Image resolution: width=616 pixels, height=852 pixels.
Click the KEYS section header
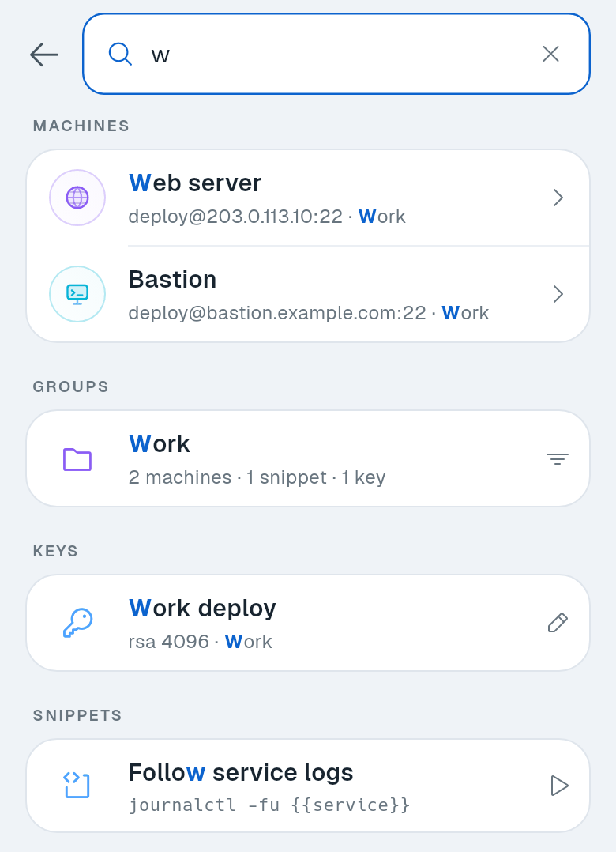click(56, 551)
